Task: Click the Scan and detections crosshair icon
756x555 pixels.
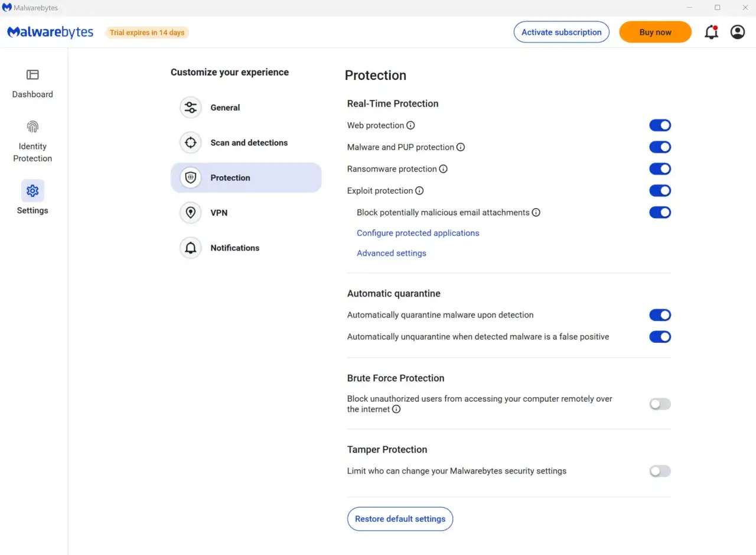Action: (x=190, y=142)
